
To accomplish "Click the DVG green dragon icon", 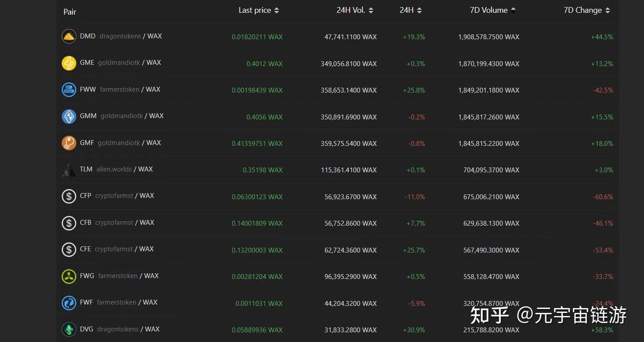I will [x=69, y=329].
